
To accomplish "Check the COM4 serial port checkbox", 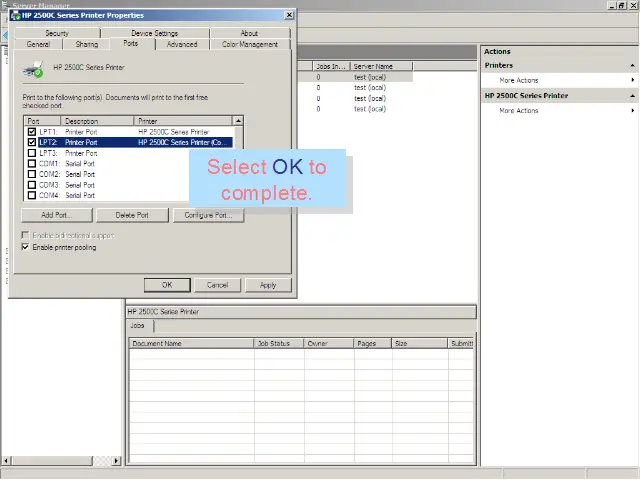I will tap(32, 196).
